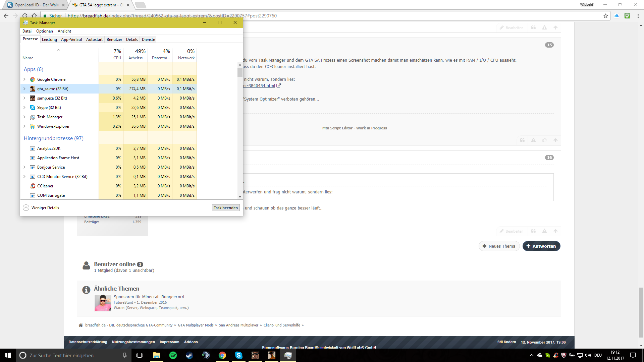Image resolution: width=644 pixels, height=362 pixels.
Task: Click the bookmark star in address bar
Action: click(605, 16)
